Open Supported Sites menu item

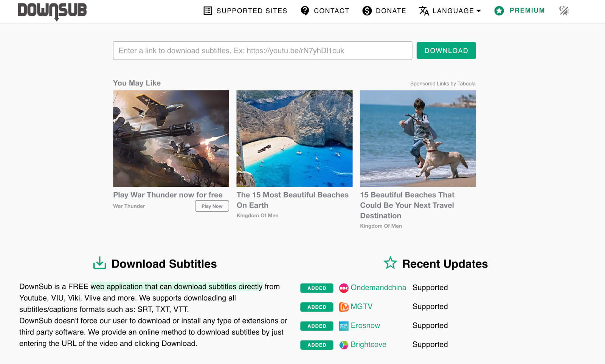[x=251, y=11]
